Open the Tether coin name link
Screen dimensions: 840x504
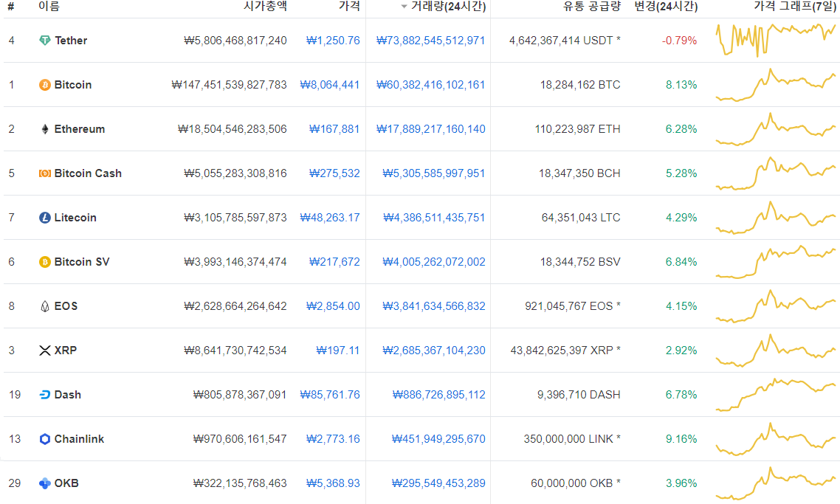click(71, 40)
